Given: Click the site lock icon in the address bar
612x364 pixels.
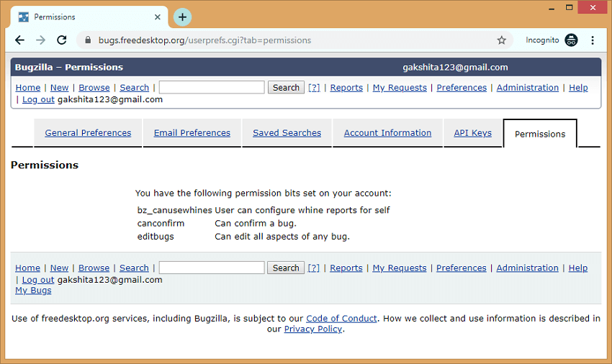Looking at the screenshot, I should coord(89,40).
